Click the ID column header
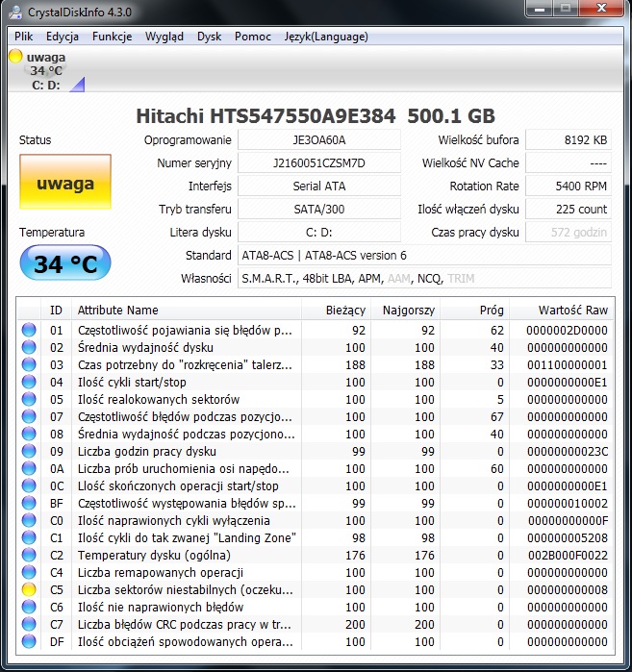The image size is (632, 672). click(56, 310)
